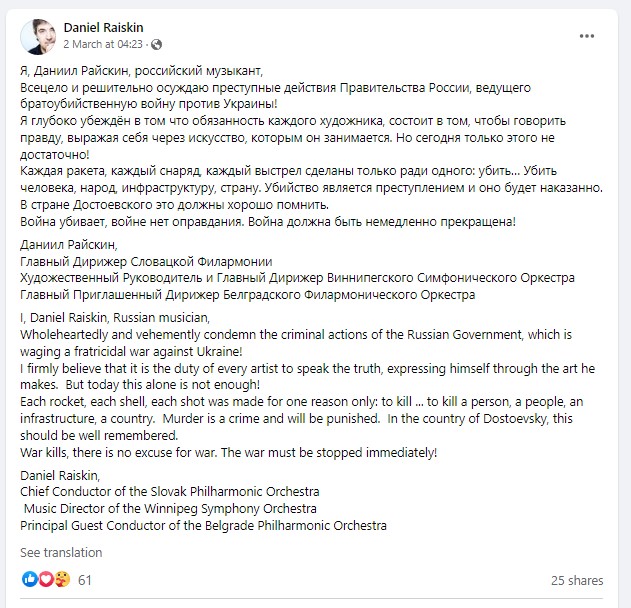Open the list of 61 reactions
The height and width of the screenshot is (608, 631).
click(x=85, y=580)
